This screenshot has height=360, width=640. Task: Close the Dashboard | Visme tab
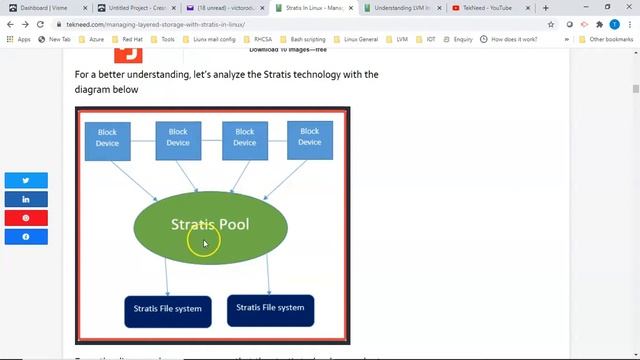[85, 8]
